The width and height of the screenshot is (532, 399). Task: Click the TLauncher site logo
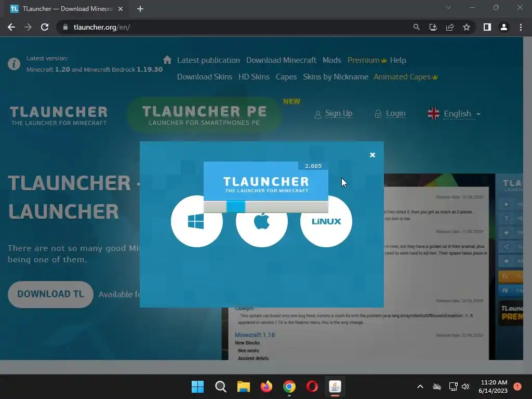(59, 116)
